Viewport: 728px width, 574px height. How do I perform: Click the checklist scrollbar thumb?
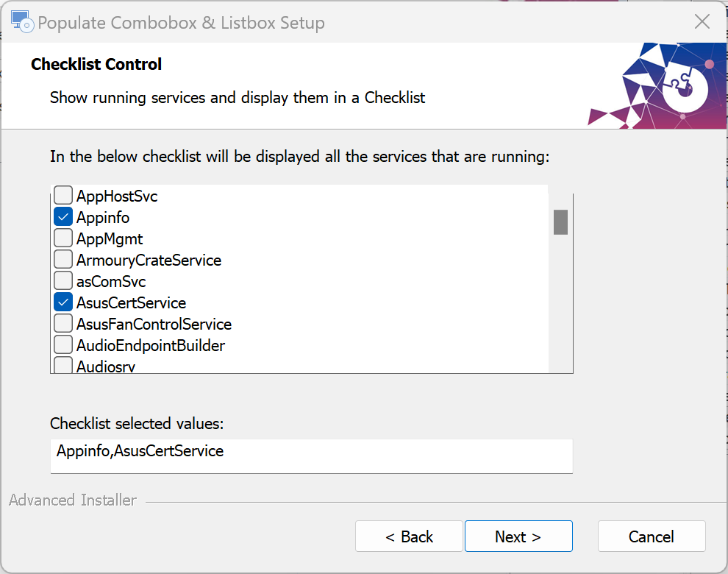pos(560,222)
